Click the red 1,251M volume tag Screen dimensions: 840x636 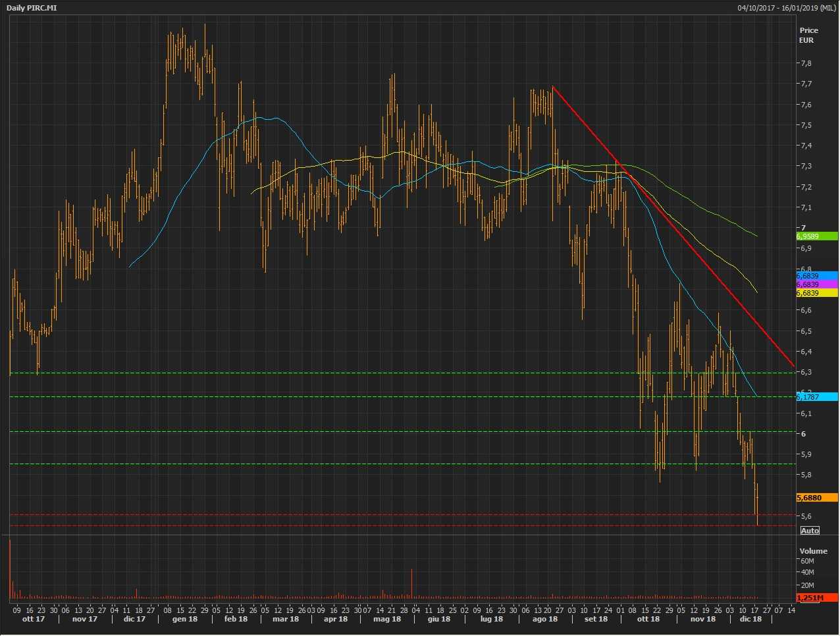816,598
